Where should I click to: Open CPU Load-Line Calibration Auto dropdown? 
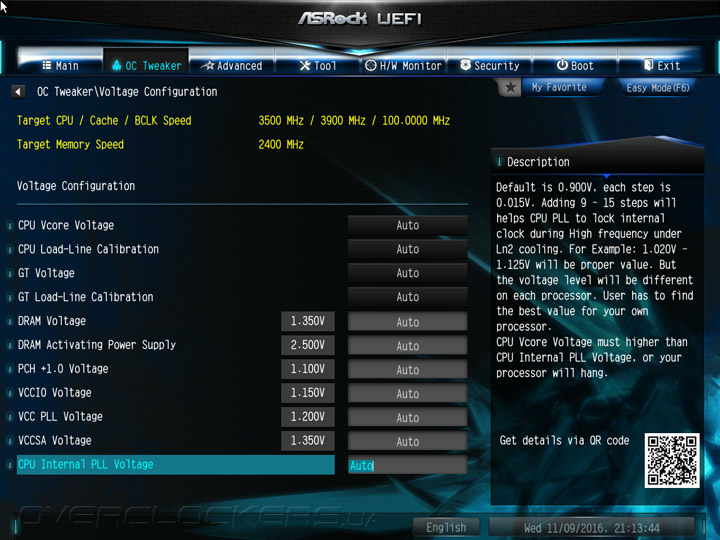[407, 249]
